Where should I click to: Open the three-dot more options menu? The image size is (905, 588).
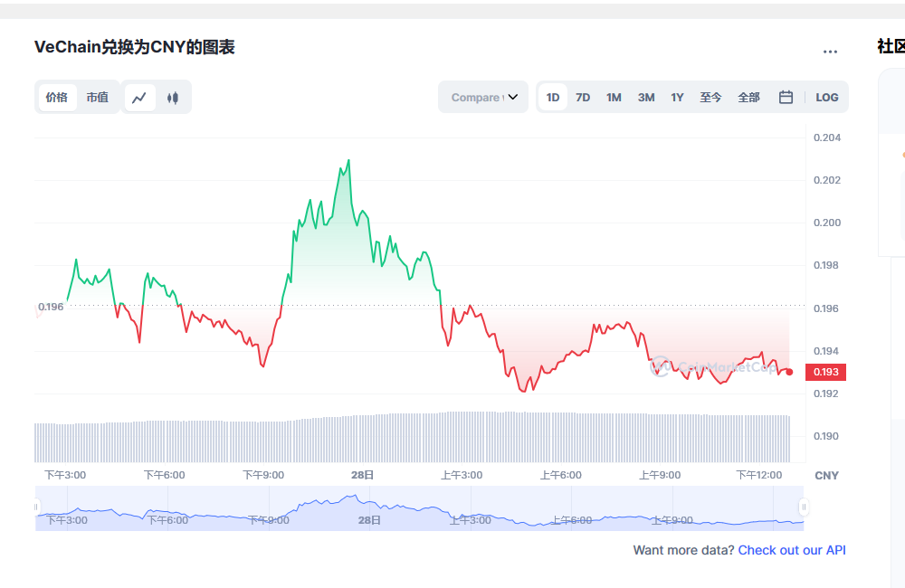pyautogui.click(x=830, y=52)
